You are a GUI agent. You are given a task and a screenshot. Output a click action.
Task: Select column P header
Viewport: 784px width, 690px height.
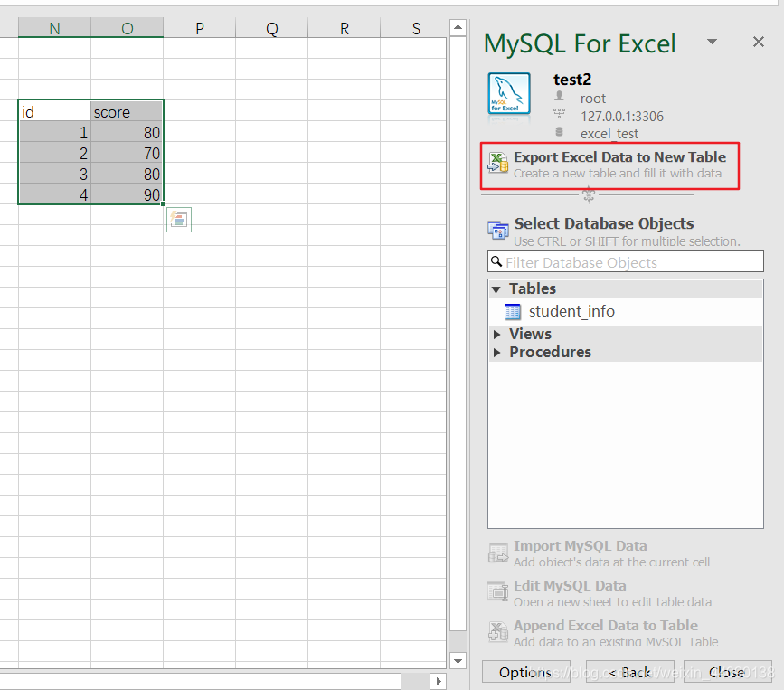click(200, 28)
